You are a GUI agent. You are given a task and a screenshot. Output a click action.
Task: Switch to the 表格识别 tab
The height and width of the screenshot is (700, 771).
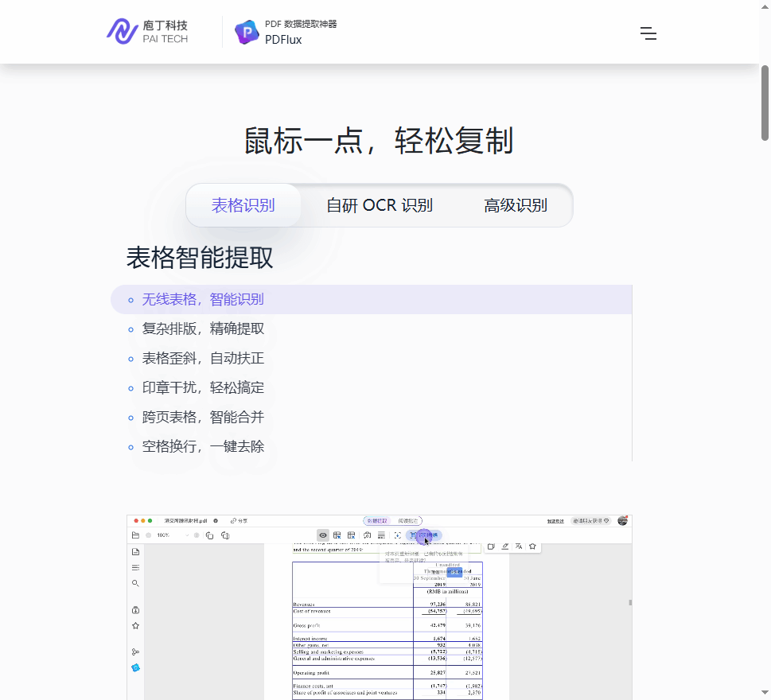[x=243, y=205]
